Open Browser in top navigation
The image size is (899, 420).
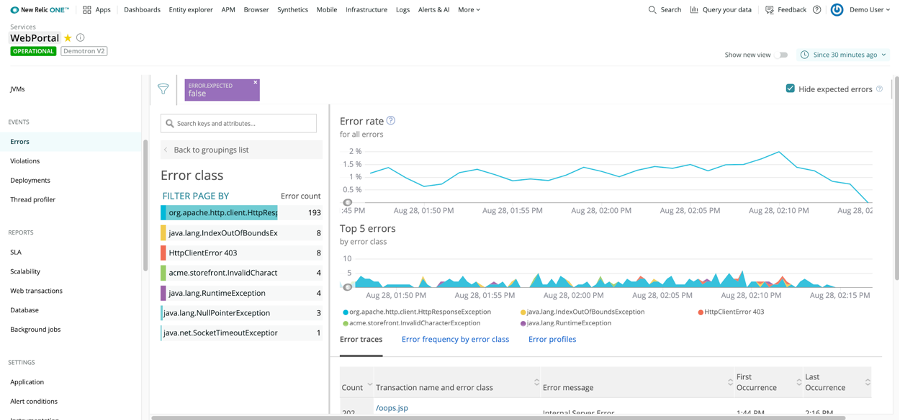click(256, 10)
